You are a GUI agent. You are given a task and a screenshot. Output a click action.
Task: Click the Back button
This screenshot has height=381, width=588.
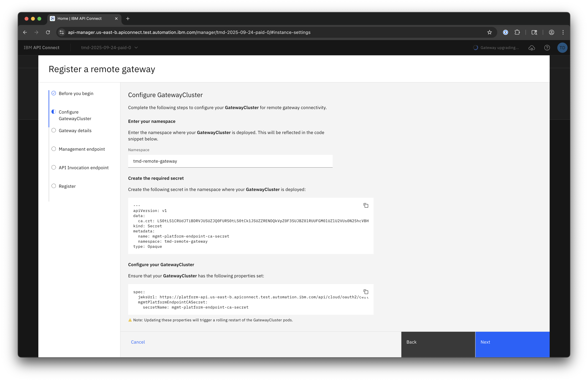tap(438, 342)
